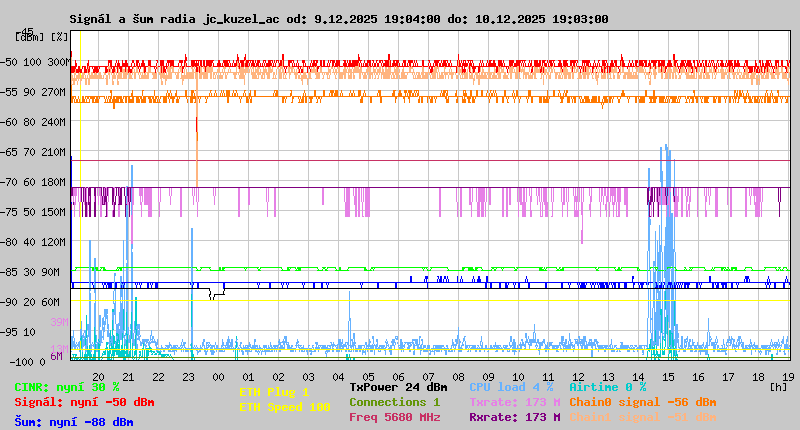The image size is (800, 430).
Task: Click hour '12' on the time axis
Action: (x=579, y=377)
